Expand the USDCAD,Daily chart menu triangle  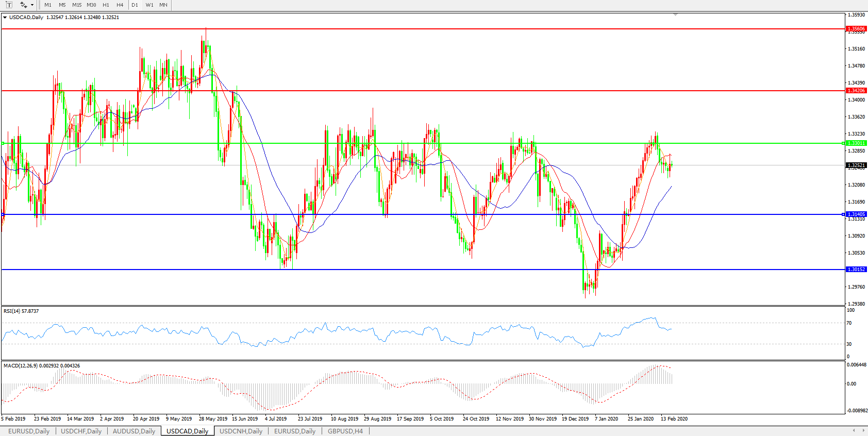tap(5, 18)
